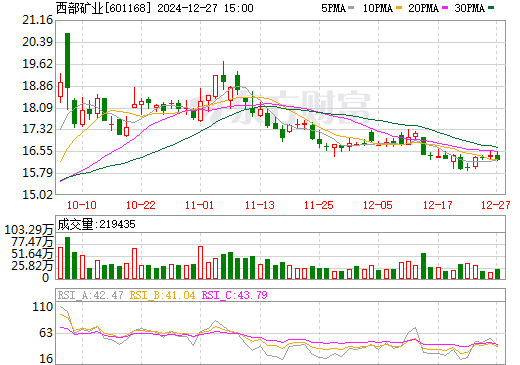Image resolution: width=520 pixels, height=365 pixels.
Task: Click the 20PMA magenta legend marker
Action: click(445, 8)
